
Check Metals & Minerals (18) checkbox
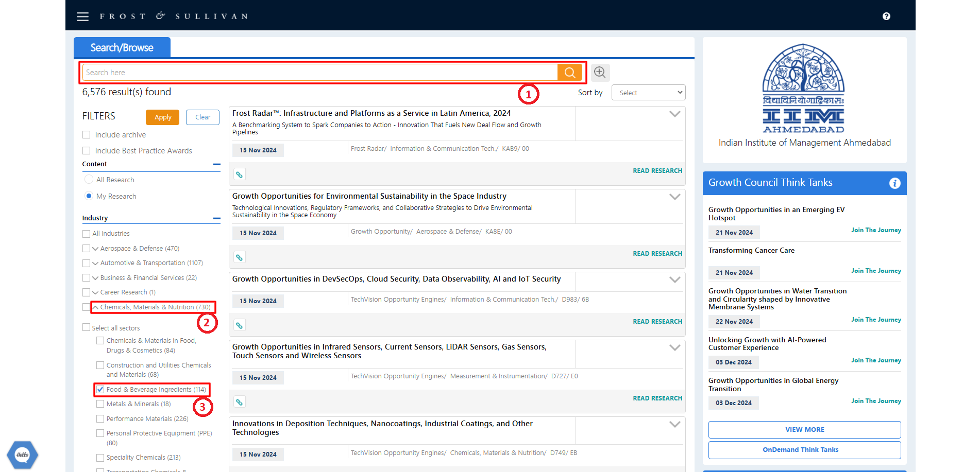coord(100,404)
